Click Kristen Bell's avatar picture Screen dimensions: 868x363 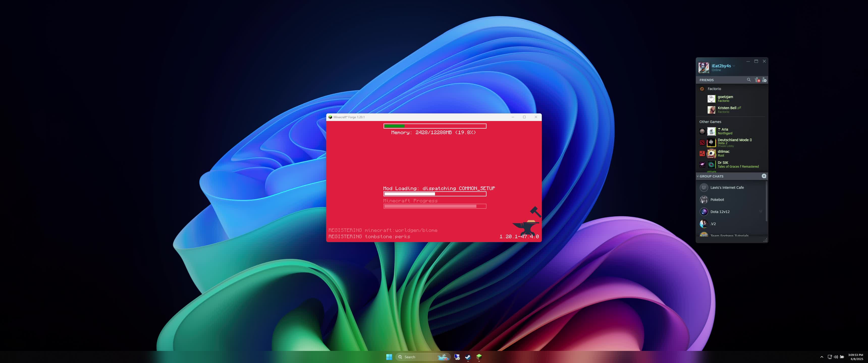click(x=711, y=110)
